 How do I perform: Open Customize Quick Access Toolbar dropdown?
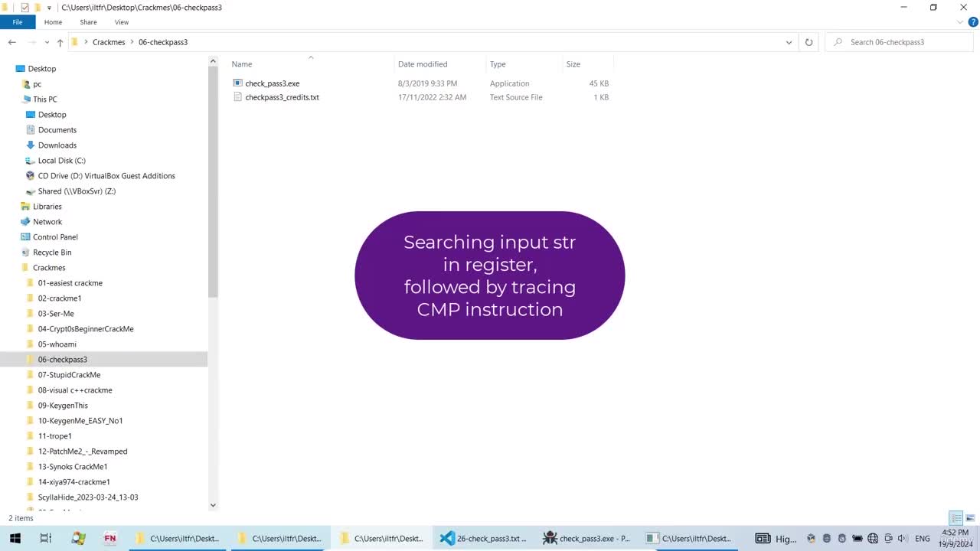(x=50, y=8)
